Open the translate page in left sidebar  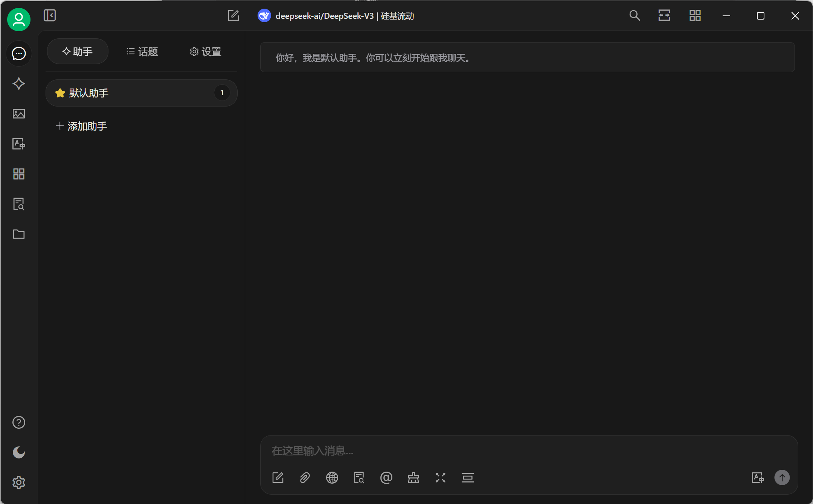[19, 144]
